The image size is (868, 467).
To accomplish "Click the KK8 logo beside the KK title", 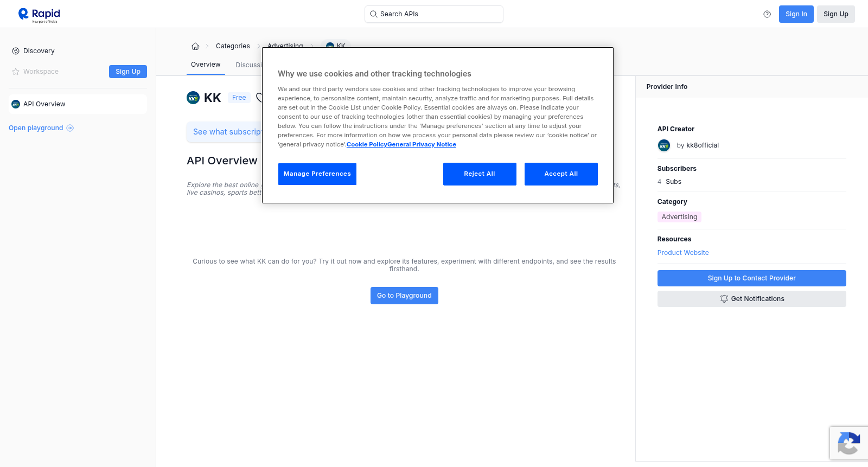I will pyautogui.click(x=193, y=98).
